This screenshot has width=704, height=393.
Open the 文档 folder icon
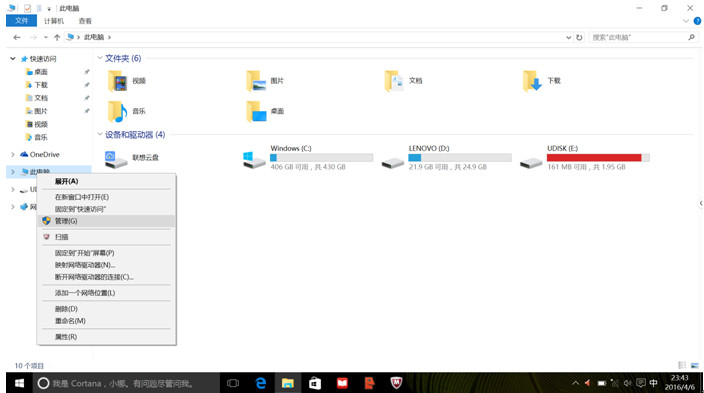pos(394,81)
